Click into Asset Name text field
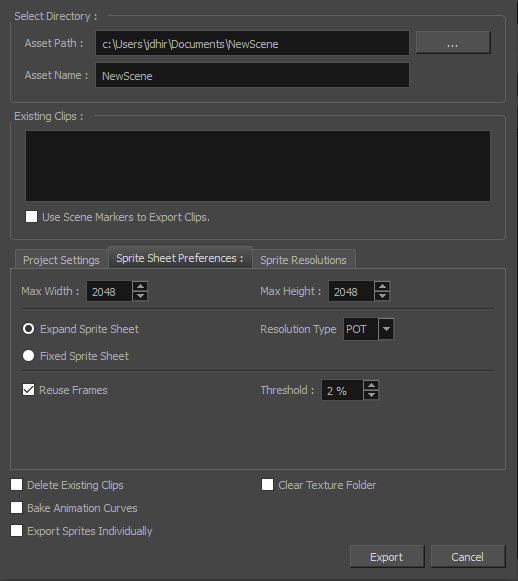Screen dimensions: 518x581 (252, 75)
